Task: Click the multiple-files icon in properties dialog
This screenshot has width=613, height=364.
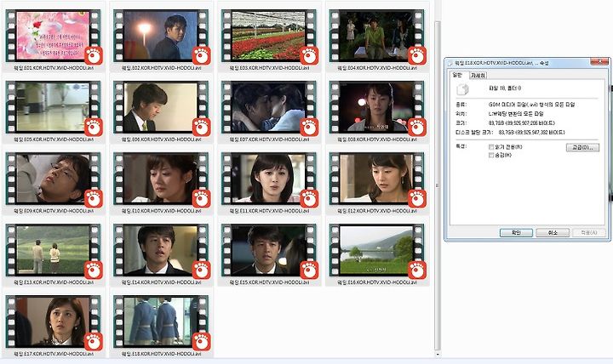Action: pos(463,89)
